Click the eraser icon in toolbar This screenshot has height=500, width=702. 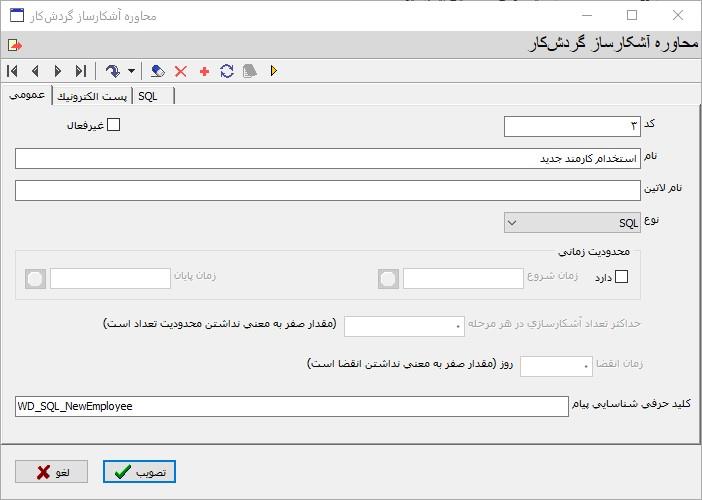point(158,71)
